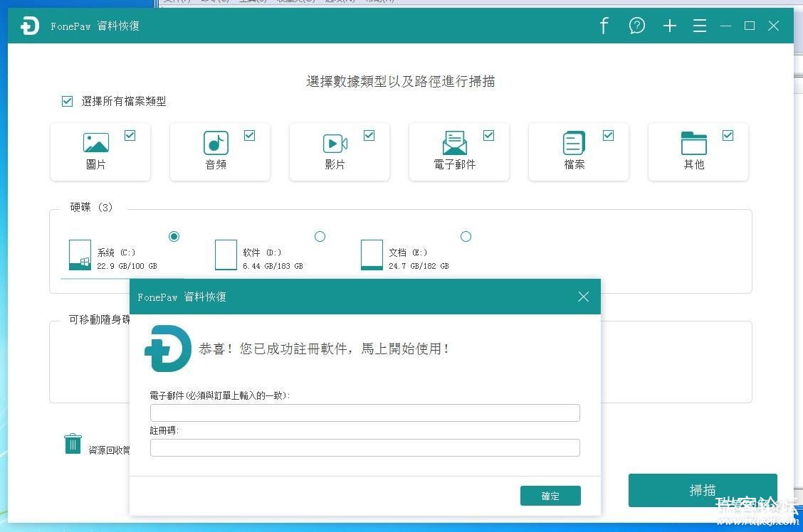Select the 软件 (D:) radio button
The image size is (803, 532).
tap(320, 236)
